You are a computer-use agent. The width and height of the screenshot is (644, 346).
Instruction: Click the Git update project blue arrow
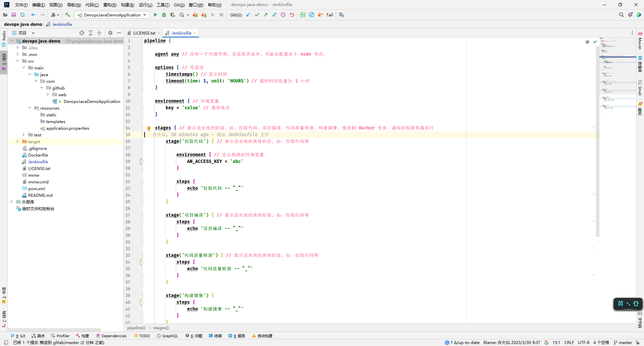[248, 15]
